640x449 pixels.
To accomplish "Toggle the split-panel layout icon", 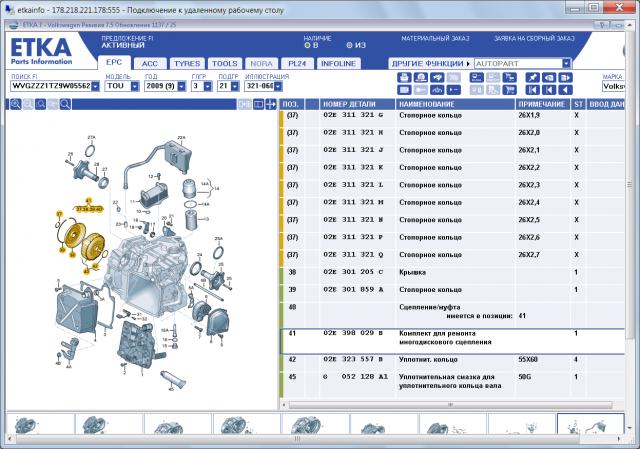I will (x=258, y=104).
